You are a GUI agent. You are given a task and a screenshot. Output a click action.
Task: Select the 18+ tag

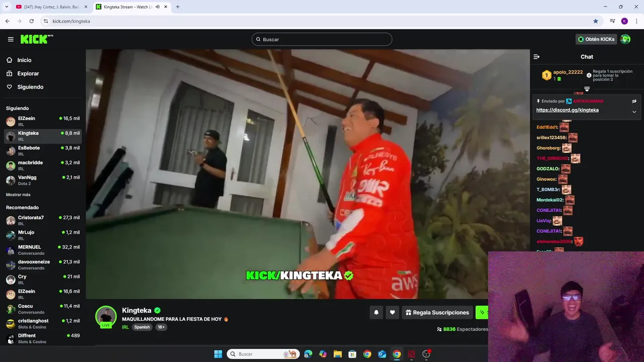pyautogui.click(x=161, y=327)
